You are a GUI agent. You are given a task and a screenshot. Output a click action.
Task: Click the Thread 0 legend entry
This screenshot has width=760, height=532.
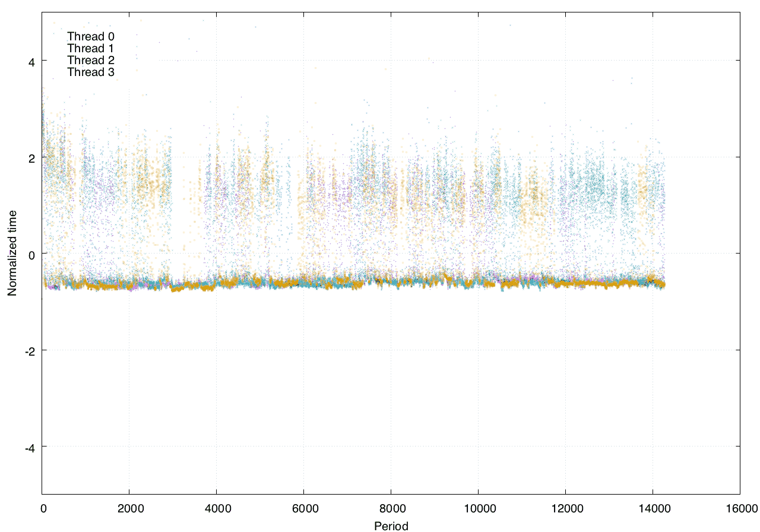pyautogui.click(x=90, y=36)
